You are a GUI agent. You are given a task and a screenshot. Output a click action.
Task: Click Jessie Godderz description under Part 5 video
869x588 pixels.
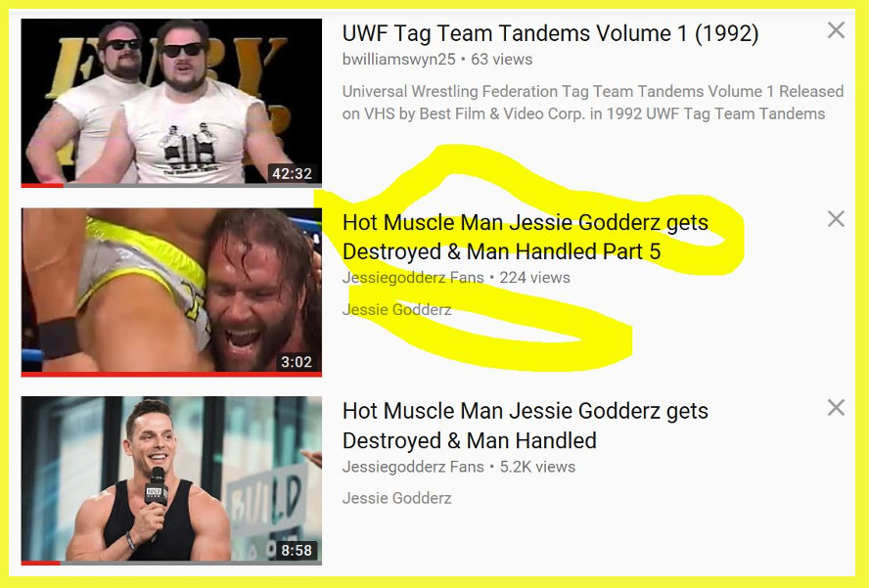tap(396, 309)
